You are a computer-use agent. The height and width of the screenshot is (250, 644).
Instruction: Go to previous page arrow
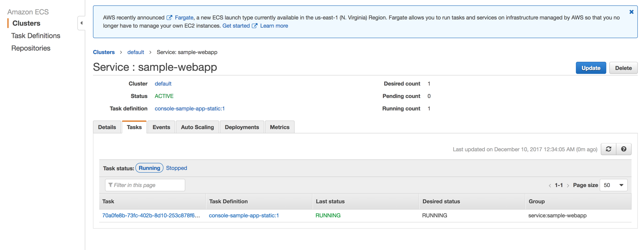[550, 185]
